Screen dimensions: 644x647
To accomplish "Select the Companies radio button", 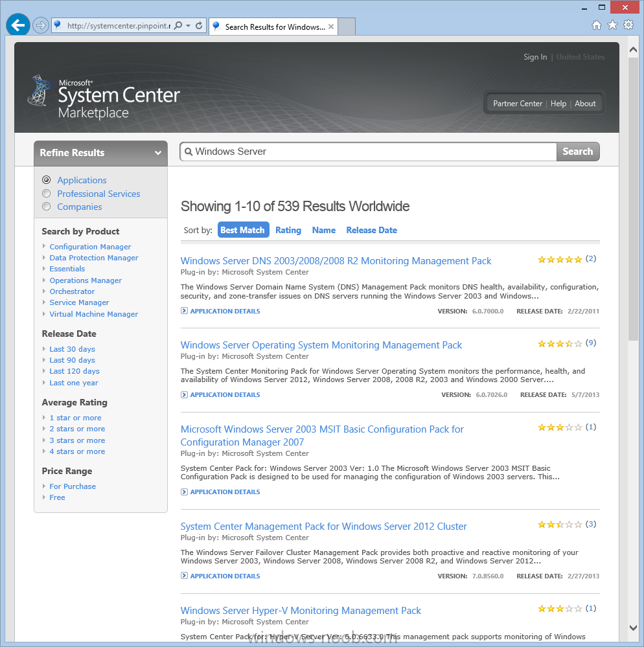I will (x=46, y=207).
